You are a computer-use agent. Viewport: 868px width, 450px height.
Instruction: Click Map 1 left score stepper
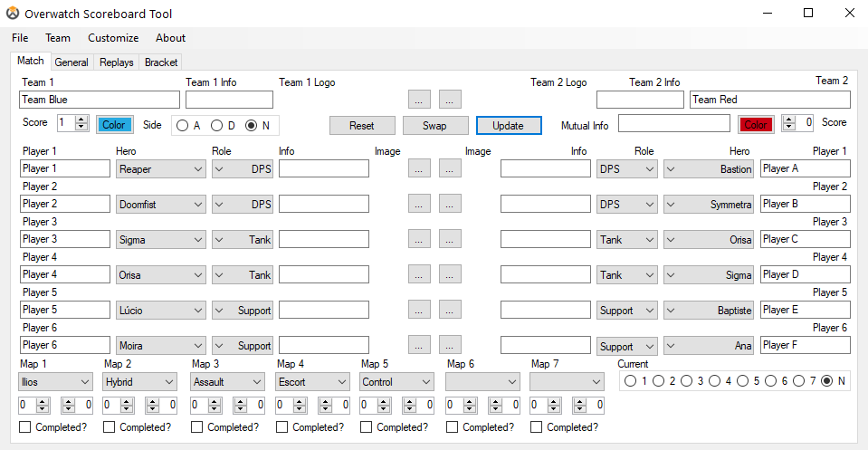click(x=43, y=406)
